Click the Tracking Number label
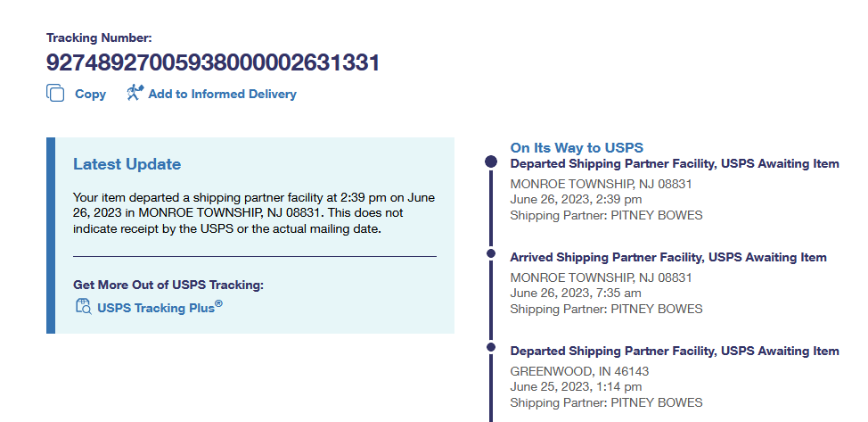 click(99, 37)
